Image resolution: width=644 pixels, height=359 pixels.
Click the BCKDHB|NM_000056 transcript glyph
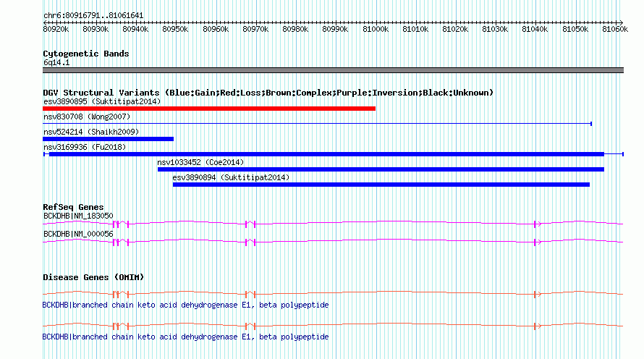(x=333, y=242)
